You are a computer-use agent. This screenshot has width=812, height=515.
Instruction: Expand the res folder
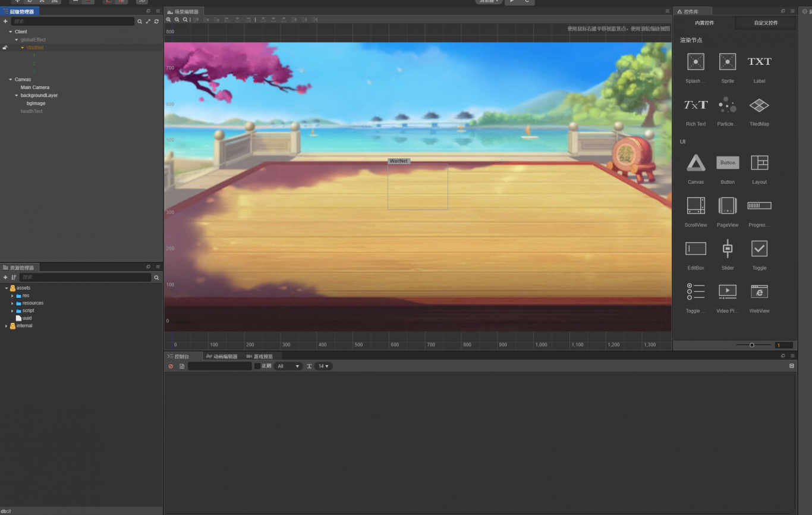click(x=12, y=296)
